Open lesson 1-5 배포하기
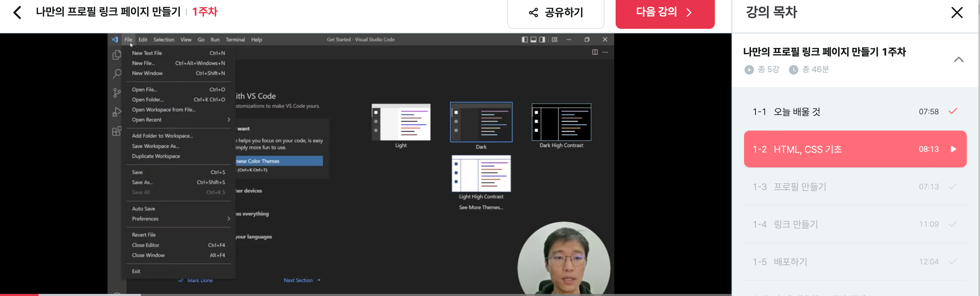The image size is (980, 296). 855,262
